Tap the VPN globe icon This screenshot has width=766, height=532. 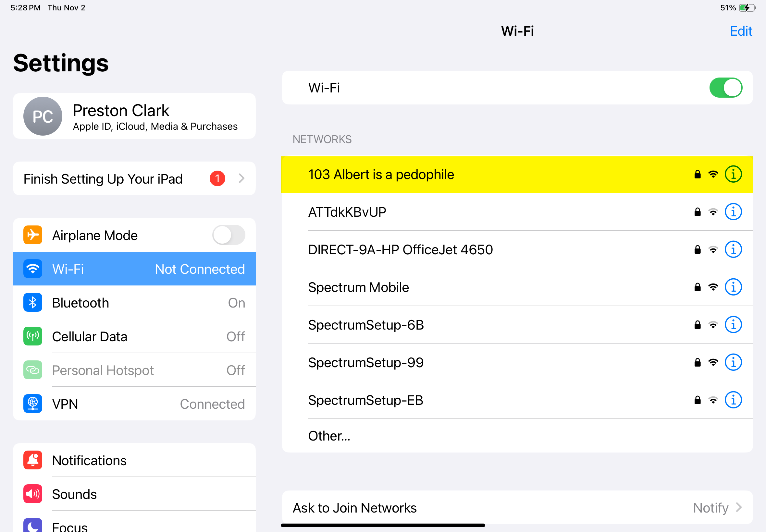pyautogui.click(x=33, y=404)
